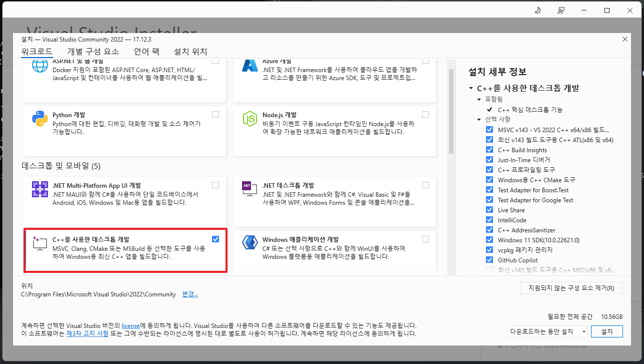644x364 pixels.
Task: Click the Azure development logo icon
Action: click(249, 67)
